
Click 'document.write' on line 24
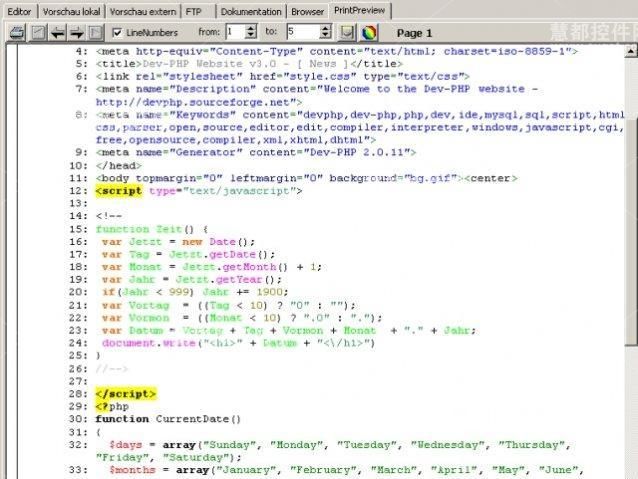point(149,343)
